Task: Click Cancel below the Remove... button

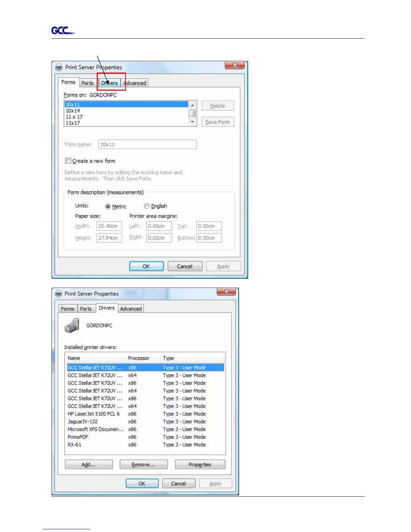Action: point(179,484)
